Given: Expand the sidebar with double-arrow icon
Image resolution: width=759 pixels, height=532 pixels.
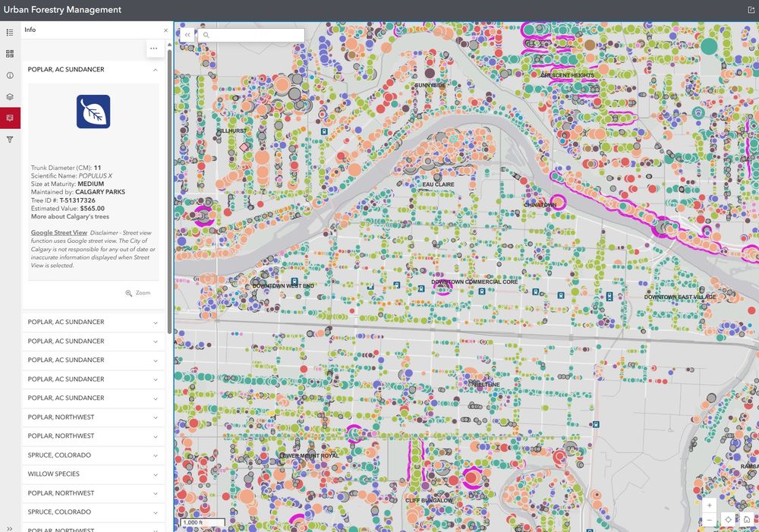Looking at the screenshot, I should coord(10,528).
